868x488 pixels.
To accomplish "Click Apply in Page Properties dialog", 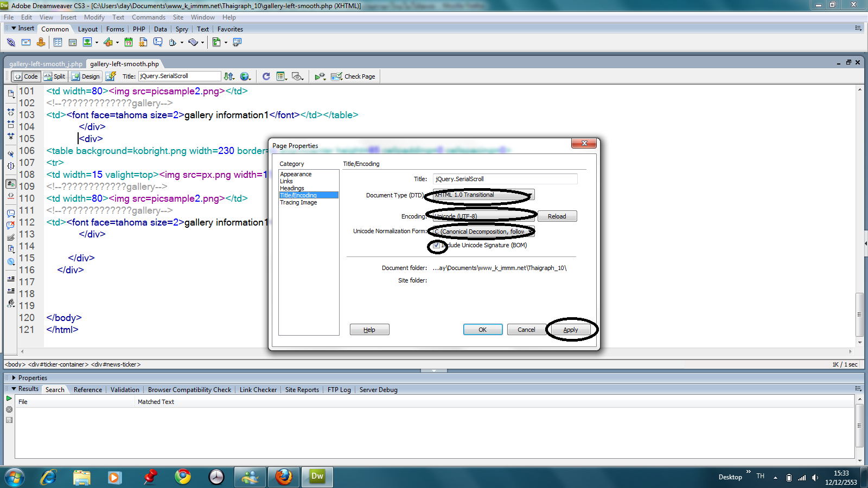I will click(x=570, y=330).
